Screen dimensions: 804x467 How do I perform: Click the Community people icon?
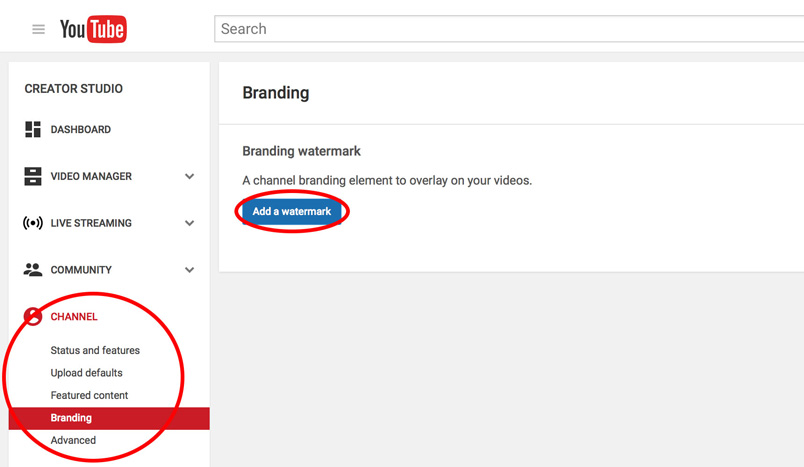point(33,270)
